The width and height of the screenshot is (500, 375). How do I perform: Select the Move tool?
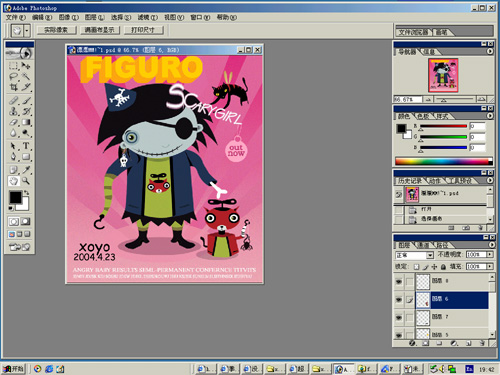coord(26,66)
